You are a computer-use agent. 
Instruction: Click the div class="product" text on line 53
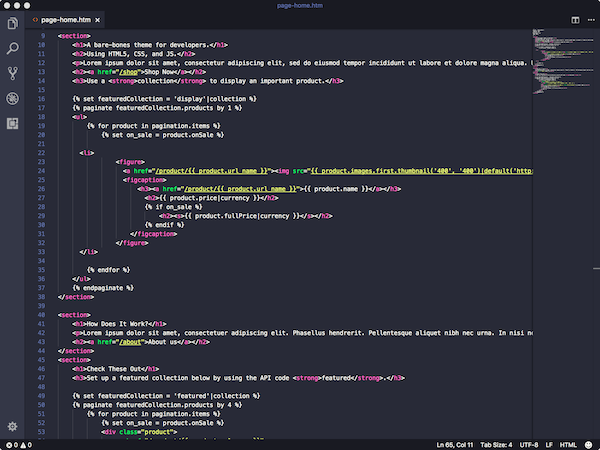click(139, 432)
